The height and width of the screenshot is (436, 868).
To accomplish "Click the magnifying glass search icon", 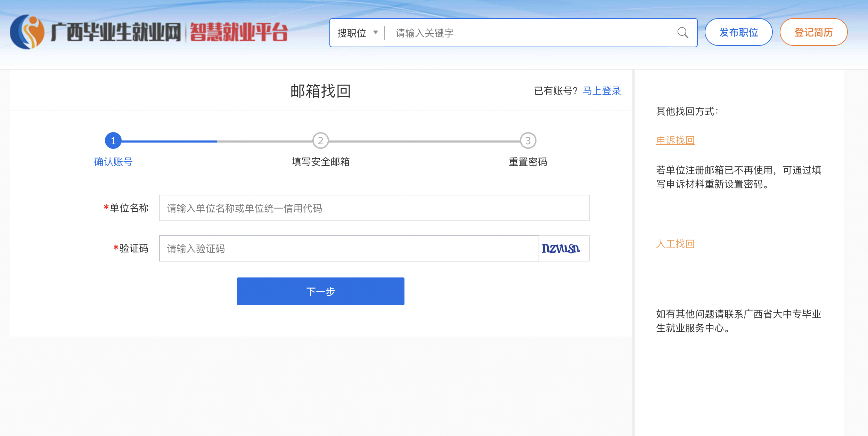I will point(682,33).
